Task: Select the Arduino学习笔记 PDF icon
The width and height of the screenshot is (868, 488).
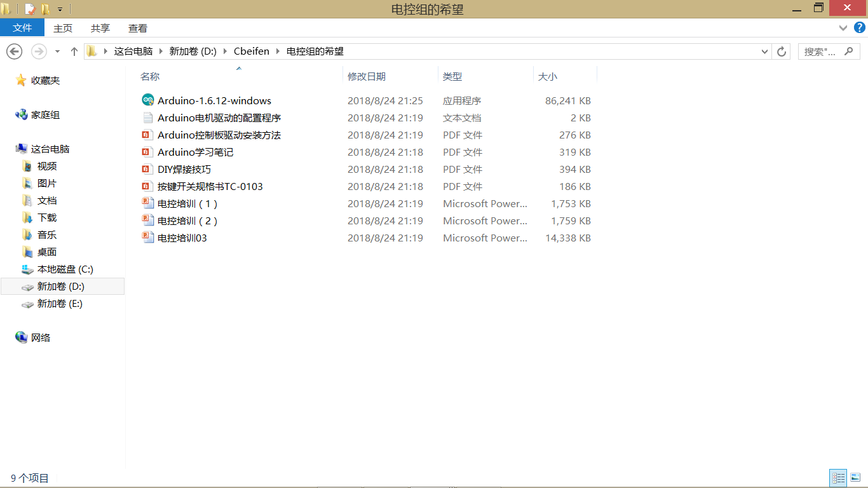Action: [x=148, y=152]
